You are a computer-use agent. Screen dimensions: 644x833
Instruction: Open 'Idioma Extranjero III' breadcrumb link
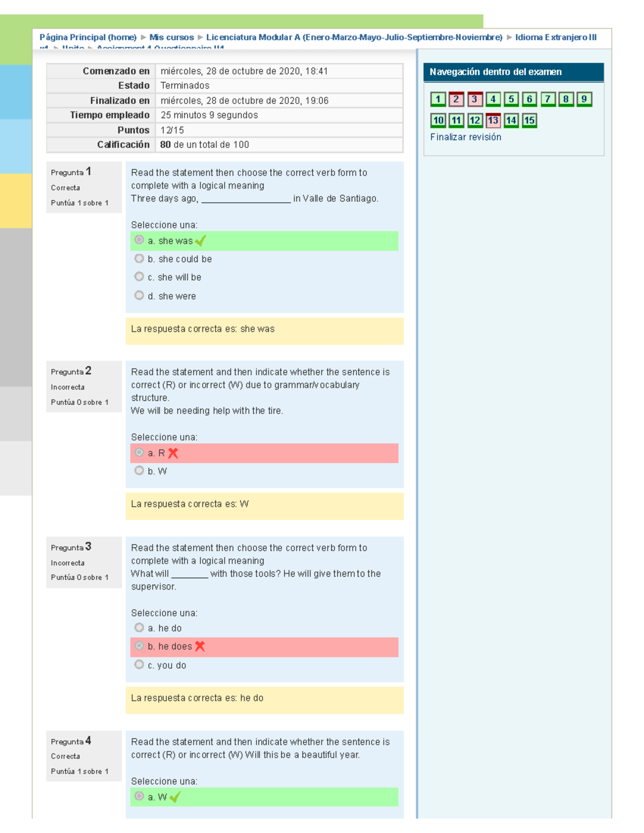point(556,38)
